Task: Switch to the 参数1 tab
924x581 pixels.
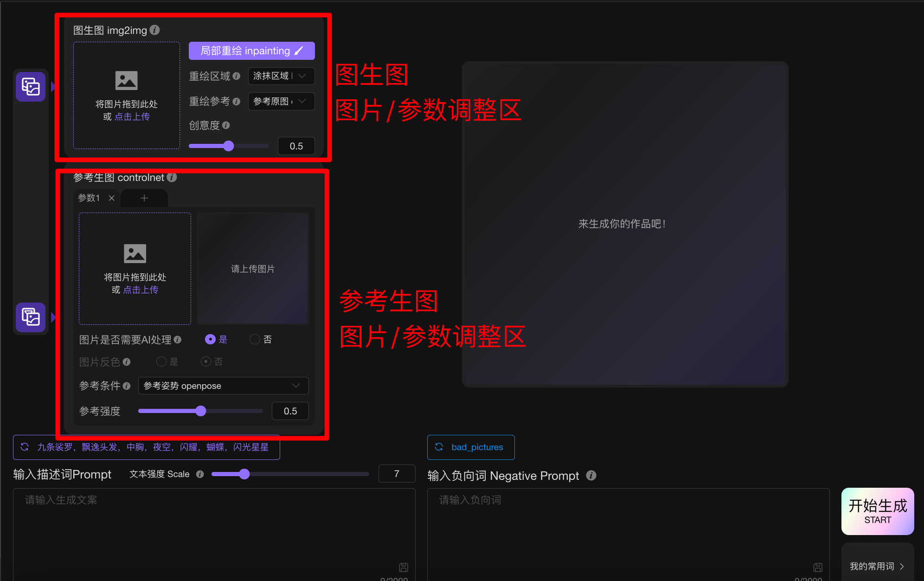Action: pos(89,198)
